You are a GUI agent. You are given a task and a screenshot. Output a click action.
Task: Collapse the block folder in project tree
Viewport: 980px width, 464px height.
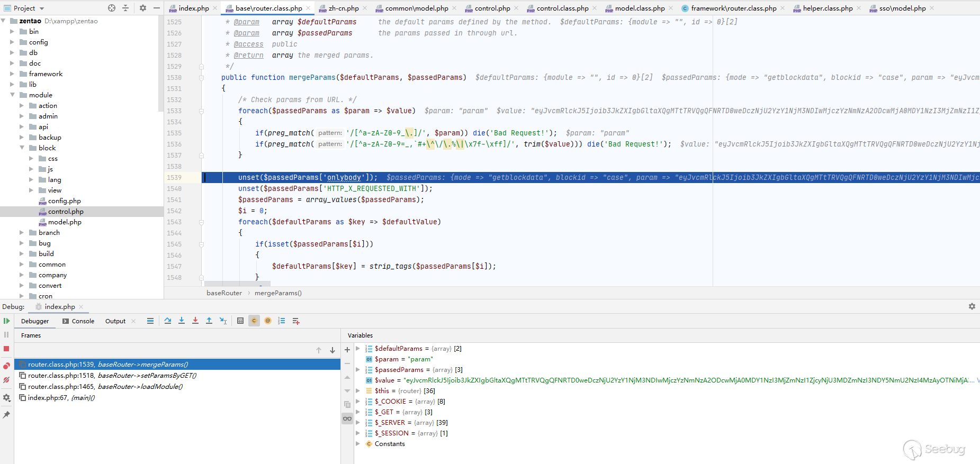(22, 148)
